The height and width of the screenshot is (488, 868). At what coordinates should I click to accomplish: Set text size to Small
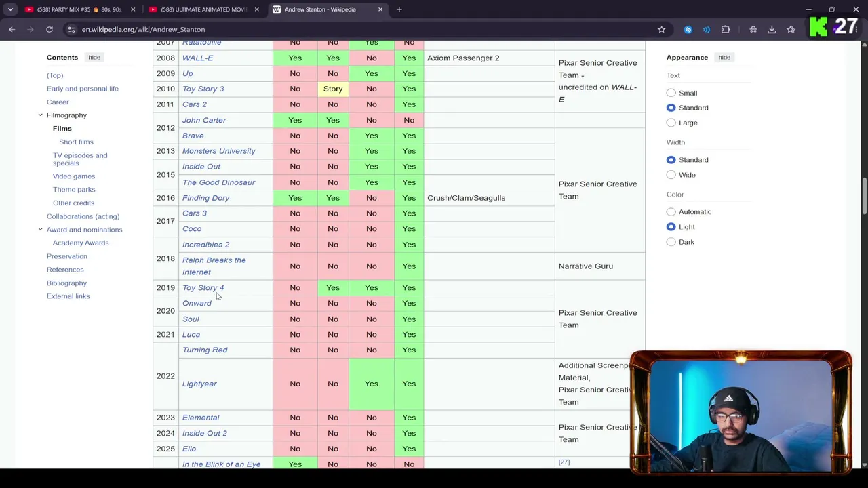[x=671, y=93]
